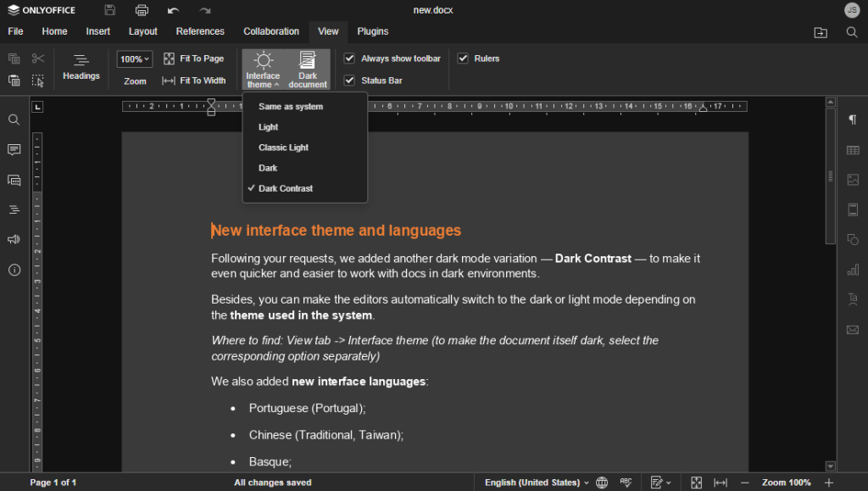The width and height of the screenshot is (868, 491).
Task: Toggle the Dark document mode button
Action: [307, 70]
